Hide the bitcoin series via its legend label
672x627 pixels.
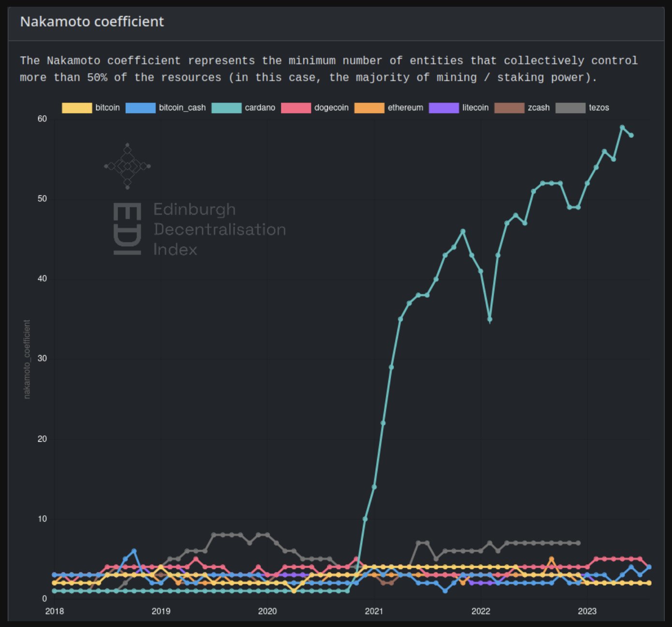point(107,107)
